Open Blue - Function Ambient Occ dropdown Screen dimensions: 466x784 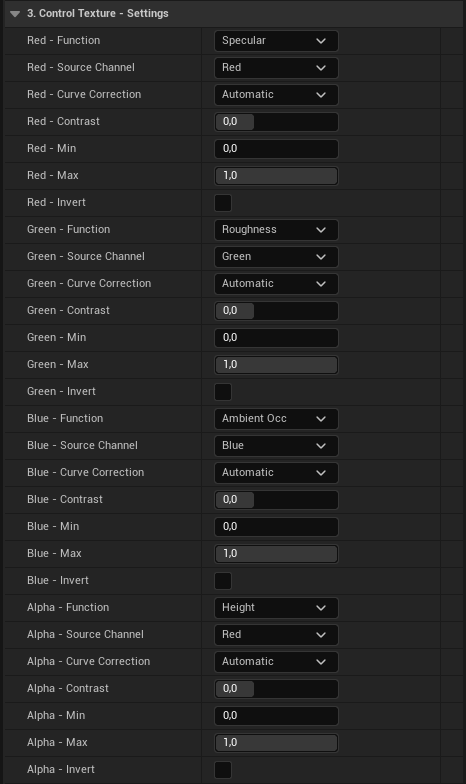(x=276, y=419)
